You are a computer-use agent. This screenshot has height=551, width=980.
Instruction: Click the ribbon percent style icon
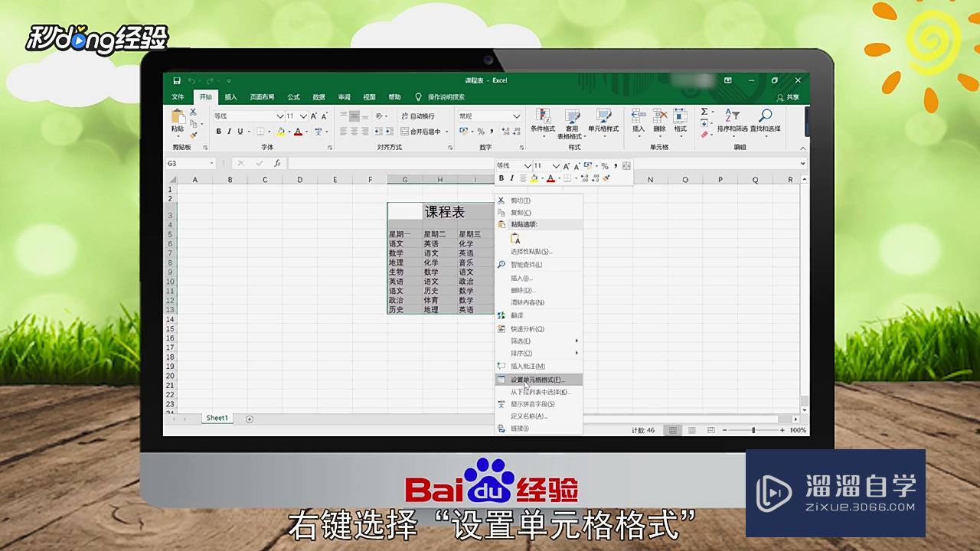[x=481, y=132]
